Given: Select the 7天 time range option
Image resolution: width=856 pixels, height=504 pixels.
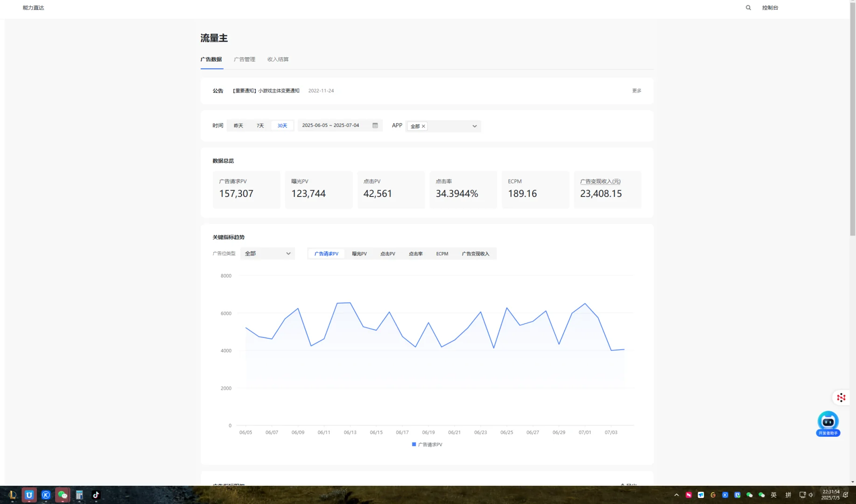Looking at the screenshot, I should tap(260, 125).
